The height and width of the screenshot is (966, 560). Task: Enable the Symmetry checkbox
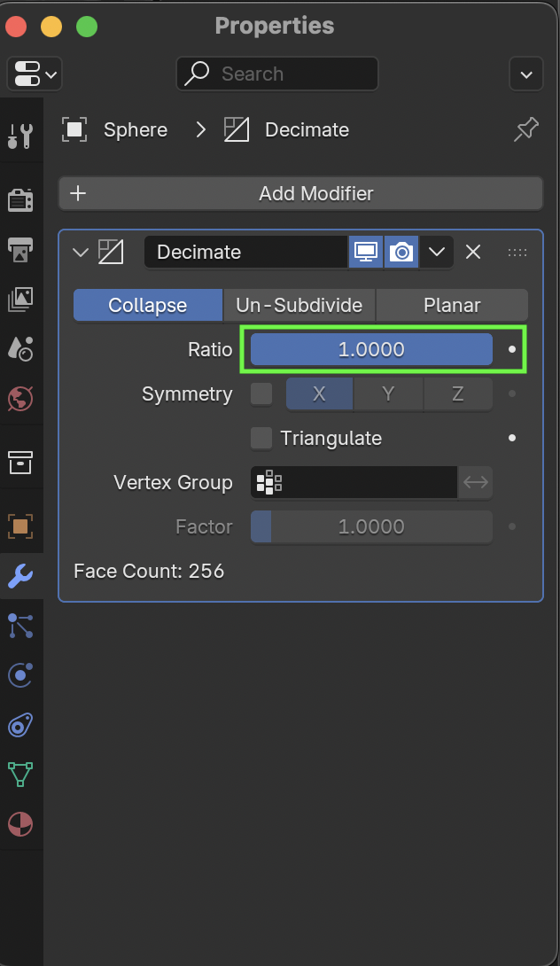[x=261, y=393]
